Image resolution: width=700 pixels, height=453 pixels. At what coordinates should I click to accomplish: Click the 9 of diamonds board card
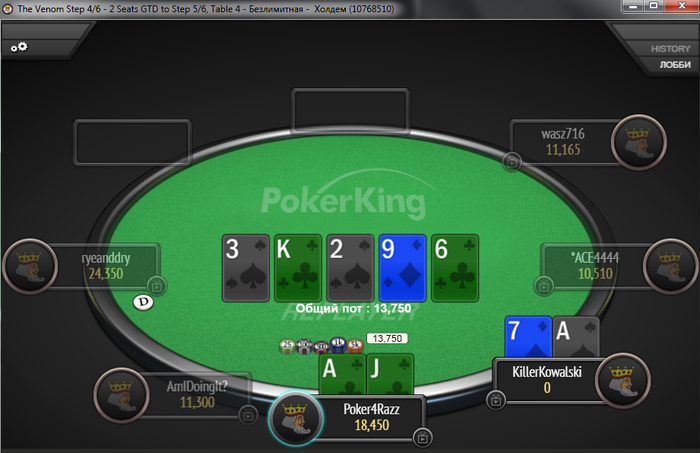click(402, 268)
